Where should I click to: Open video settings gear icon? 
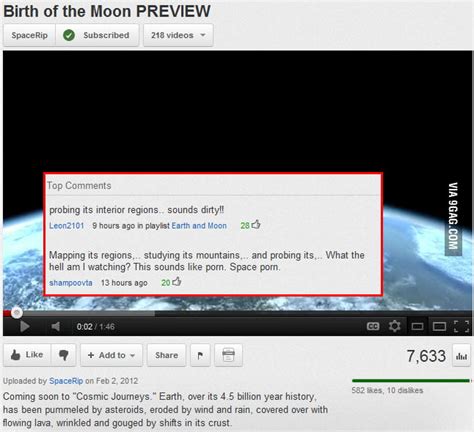(394, 326)
